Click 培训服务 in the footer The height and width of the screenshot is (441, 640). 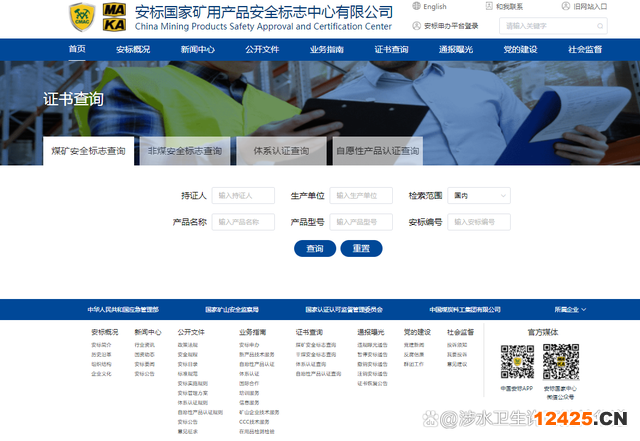[249, 393]
